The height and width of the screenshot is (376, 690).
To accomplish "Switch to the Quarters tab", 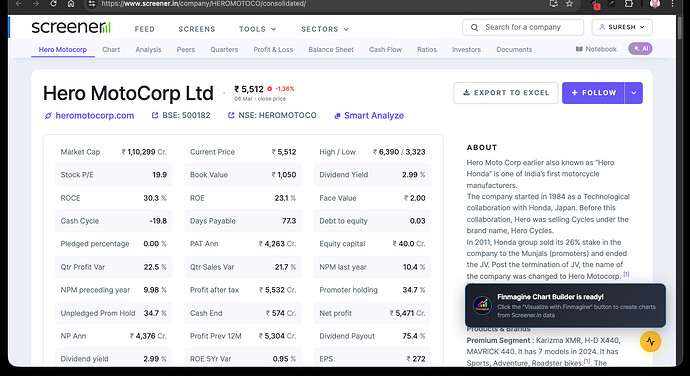I will click(224, 49).
